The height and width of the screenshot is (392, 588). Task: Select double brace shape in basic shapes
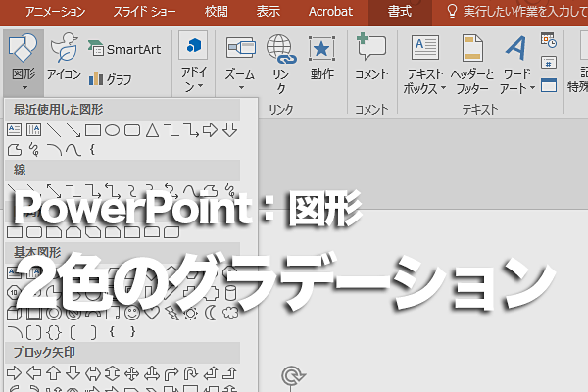[54, 332]
